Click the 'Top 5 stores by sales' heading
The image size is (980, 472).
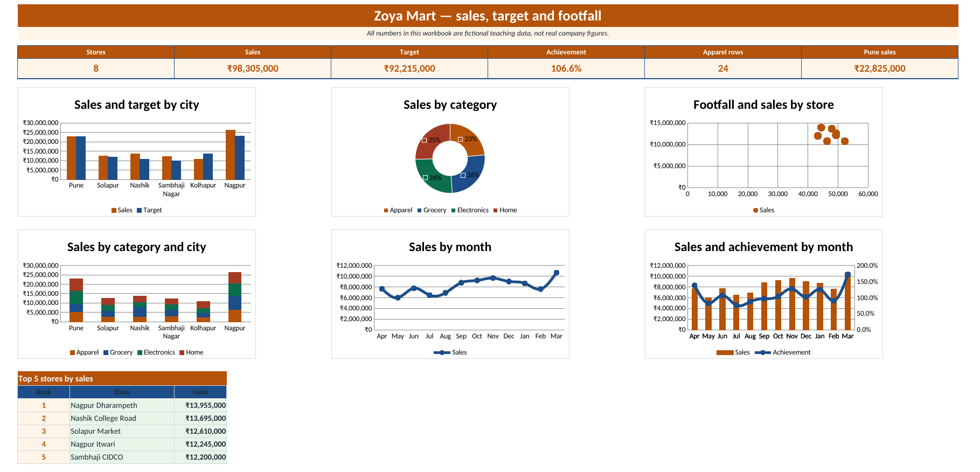(x=122, y=378)
